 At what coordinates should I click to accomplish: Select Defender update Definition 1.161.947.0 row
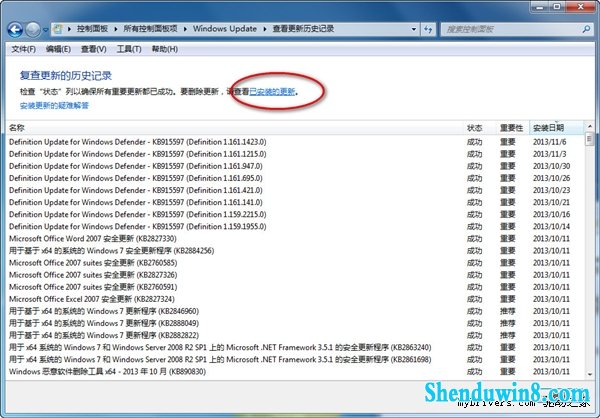pyautogui.click(x=295, y=166)
